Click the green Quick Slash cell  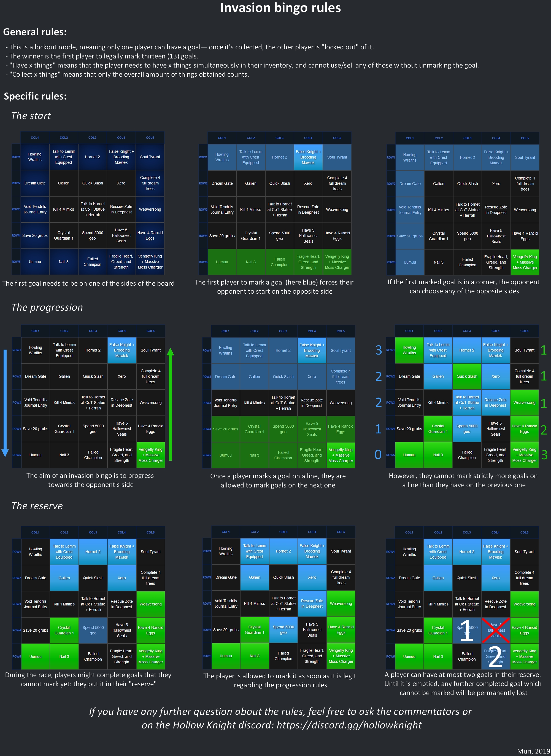coord(467,376)
